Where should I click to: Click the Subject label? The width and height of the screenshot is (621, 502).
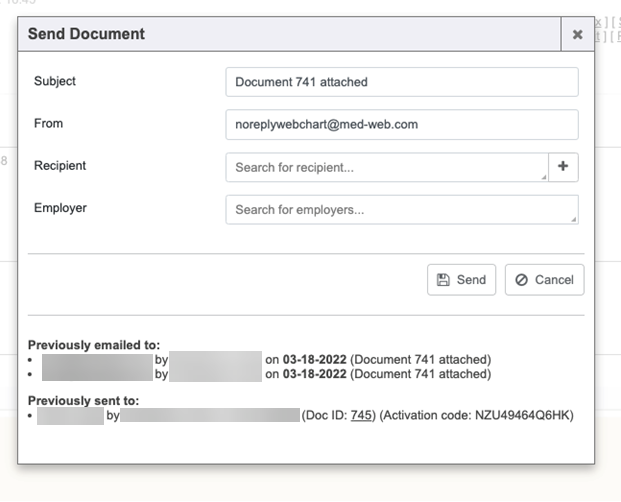pos(55,81)
